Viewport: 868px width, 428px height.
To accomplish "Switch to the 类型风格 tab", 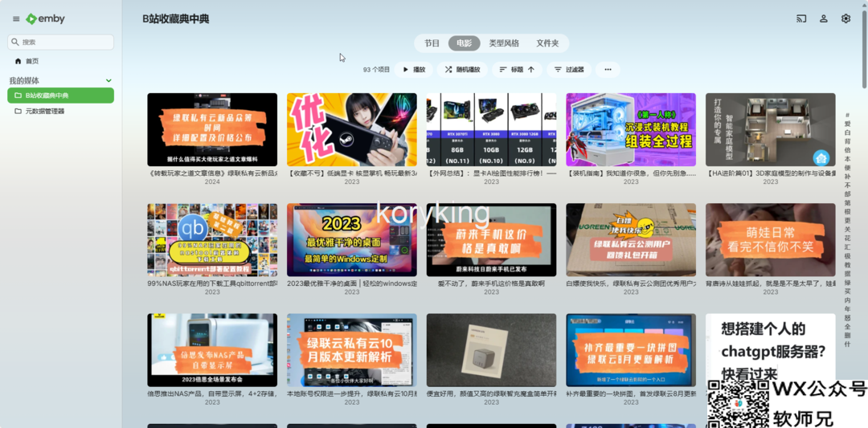I will coord(504,43).
